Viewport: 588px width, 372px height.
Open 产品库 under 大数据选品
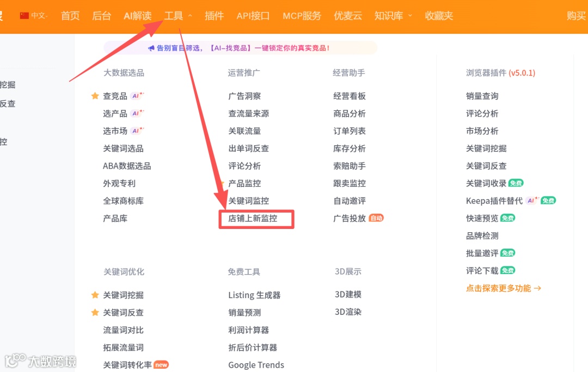[115, 219]
